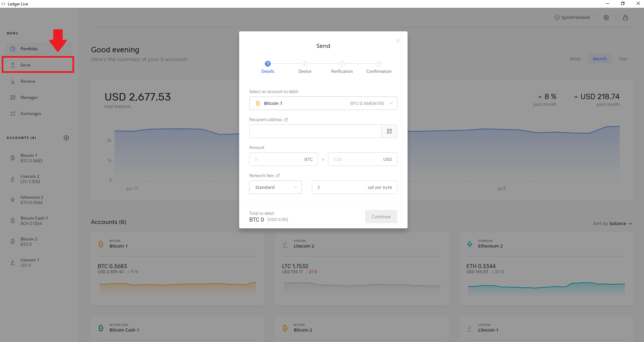The image size is (644, 342).
Task: Open the Manager menu item
Action: point(38,97)
